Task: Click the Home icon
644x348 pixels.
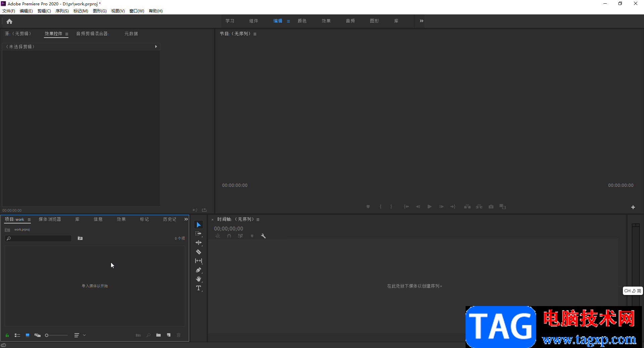Action: point(9,21)
